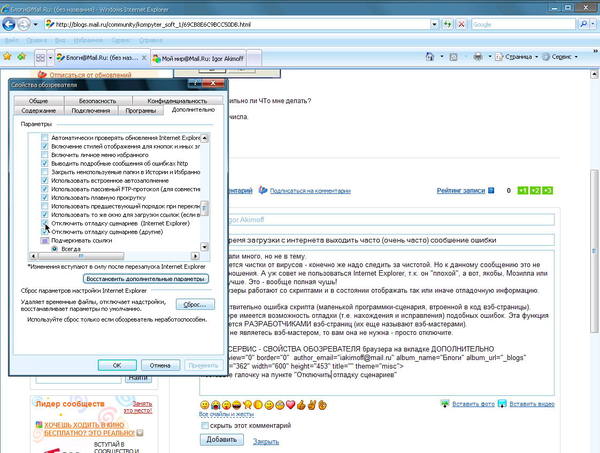
Task: Click the Feeds icon in the command bar
Action: (453, 57)
